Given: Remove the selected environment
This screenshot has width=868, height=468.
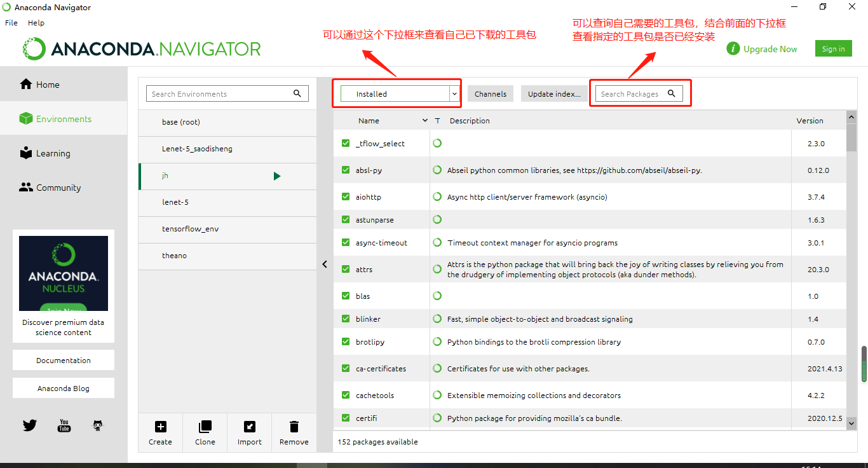Looking at the screenshot, I should tap(294, 432).
